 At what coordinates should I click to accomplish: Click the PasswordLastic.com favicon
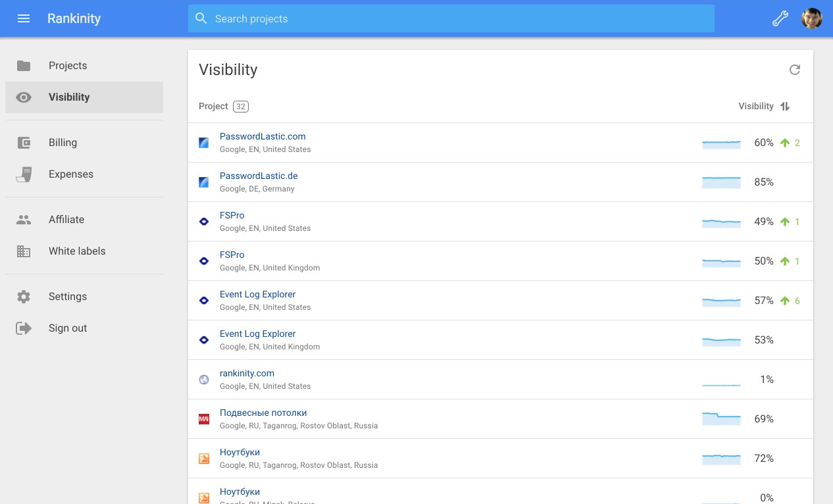tap(204, 143)
